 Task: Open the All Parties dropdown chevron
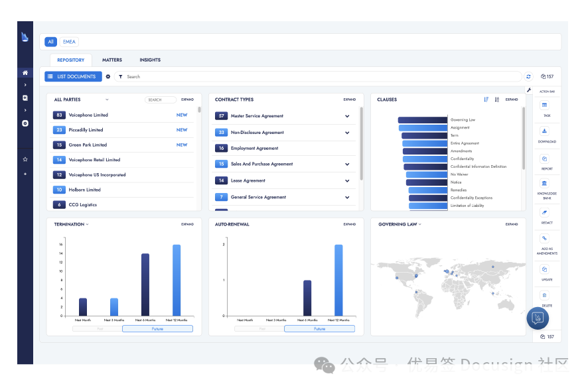(107, 99)
